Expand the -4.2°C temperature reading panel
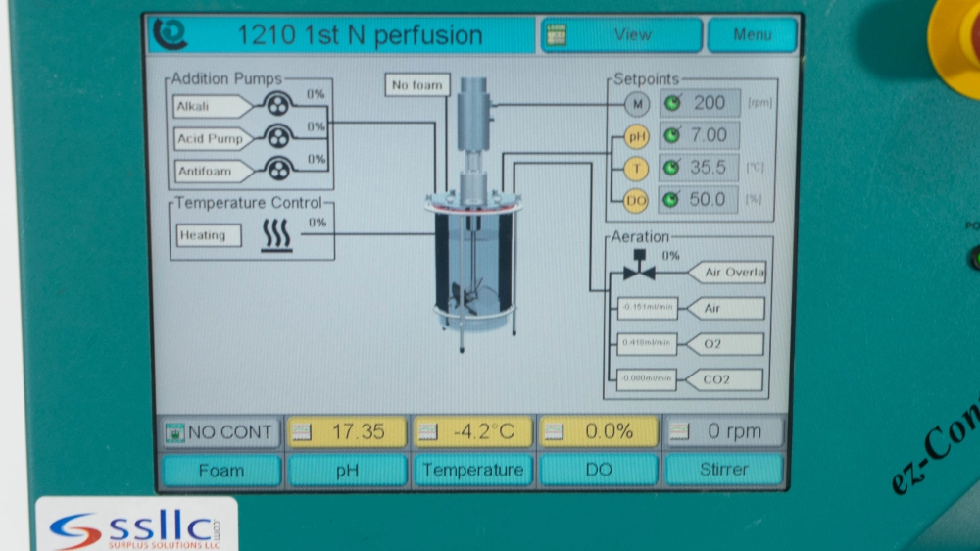This screenshot has height=551, width=980. (472, 431)
